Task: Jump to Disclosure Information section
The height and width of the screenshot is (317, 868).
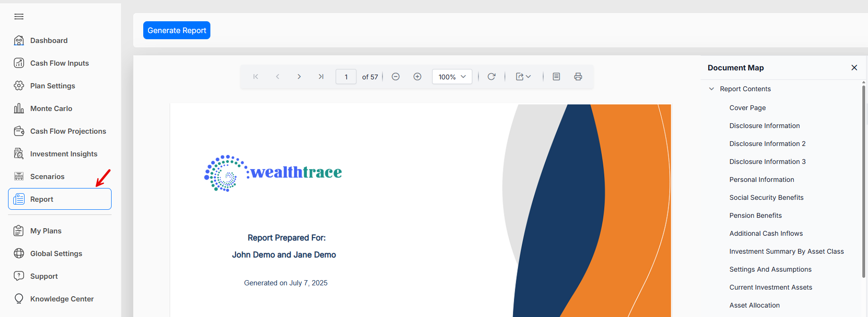Action: [x=764, y=126]
